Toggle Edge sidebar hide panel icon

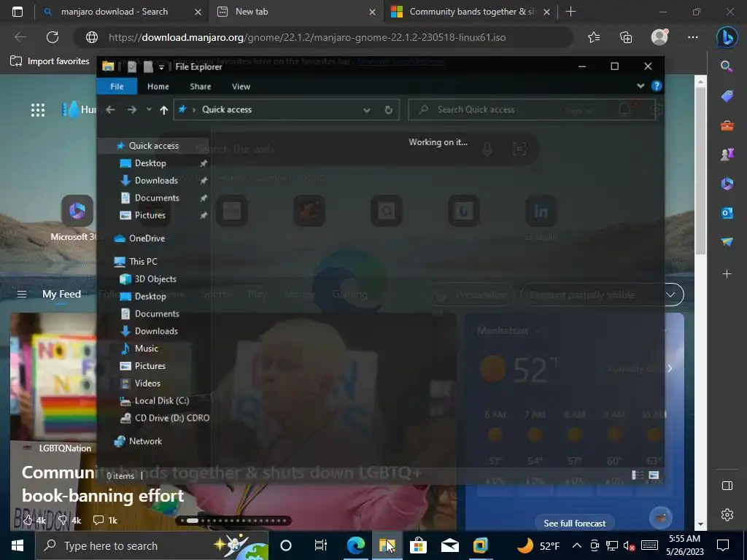click(x=727, y=486)
